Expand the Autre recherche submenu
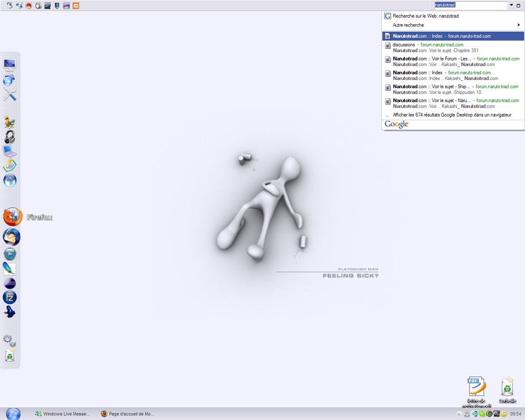 pos(453,25)
